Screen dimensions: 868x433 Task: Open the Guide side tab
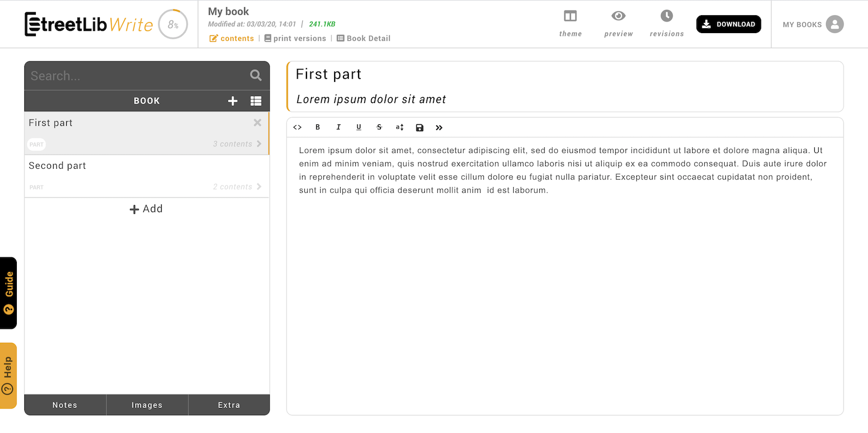pos(8,293)
